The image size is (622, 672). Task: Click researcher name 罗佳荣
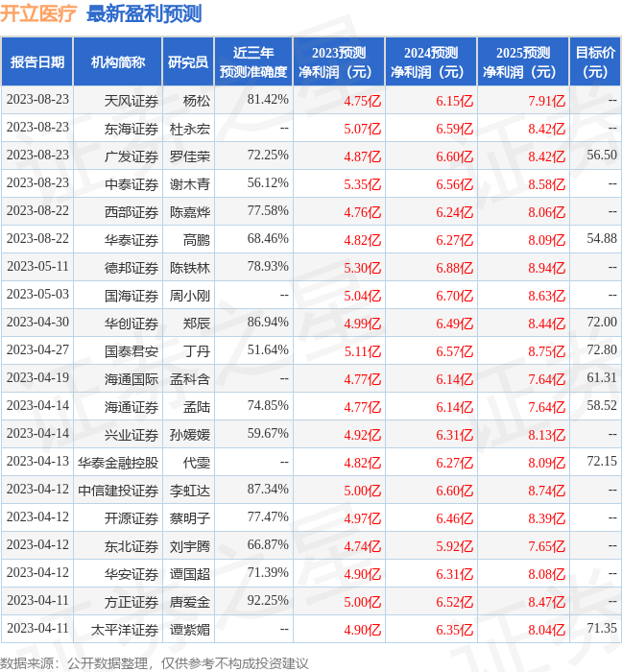(190, 156)
